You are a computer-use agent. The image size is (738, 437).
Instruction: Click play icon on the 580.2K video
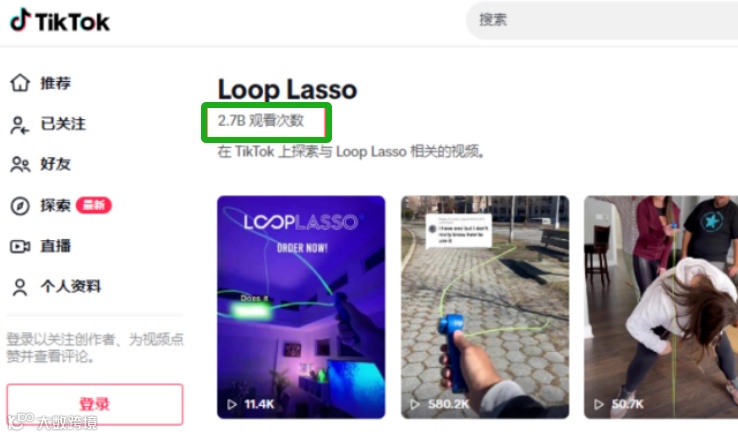pos(415,404)
